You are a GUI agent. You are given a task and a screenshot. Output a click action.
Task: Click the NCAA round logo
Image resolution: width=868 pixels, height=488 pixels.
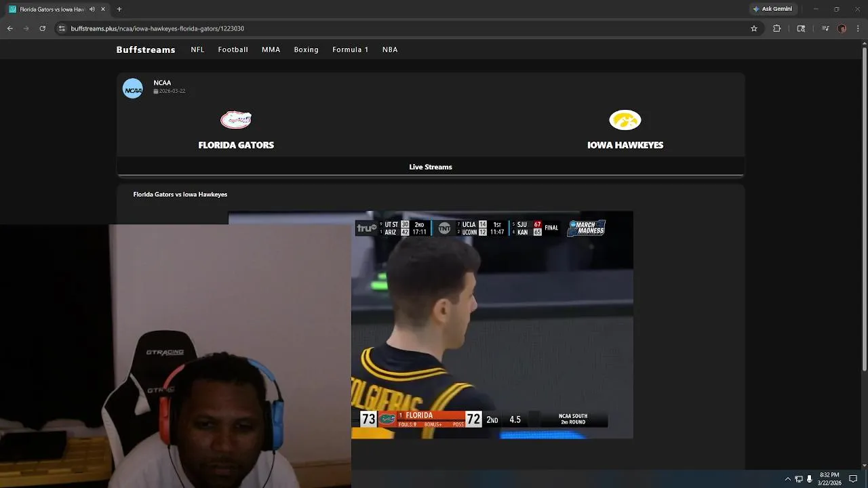tap(133, 89)
